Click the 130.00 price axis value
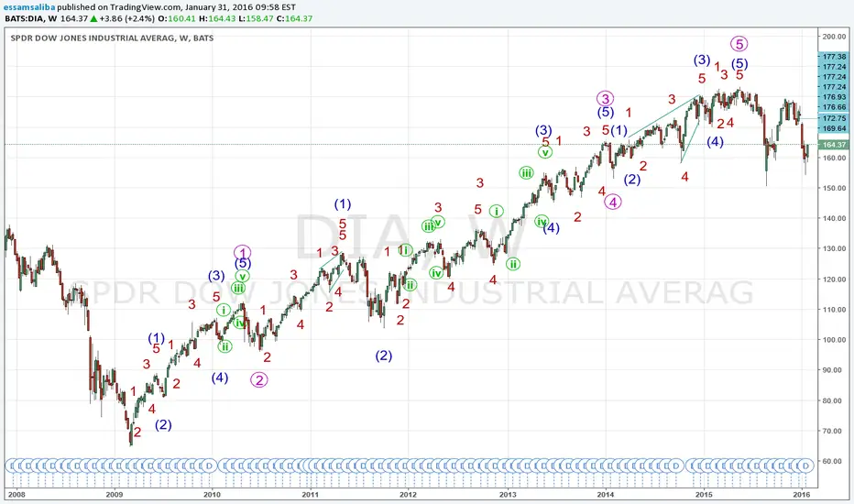The height and width of the screenshot is (504, 854). click(x=834, y=248)
